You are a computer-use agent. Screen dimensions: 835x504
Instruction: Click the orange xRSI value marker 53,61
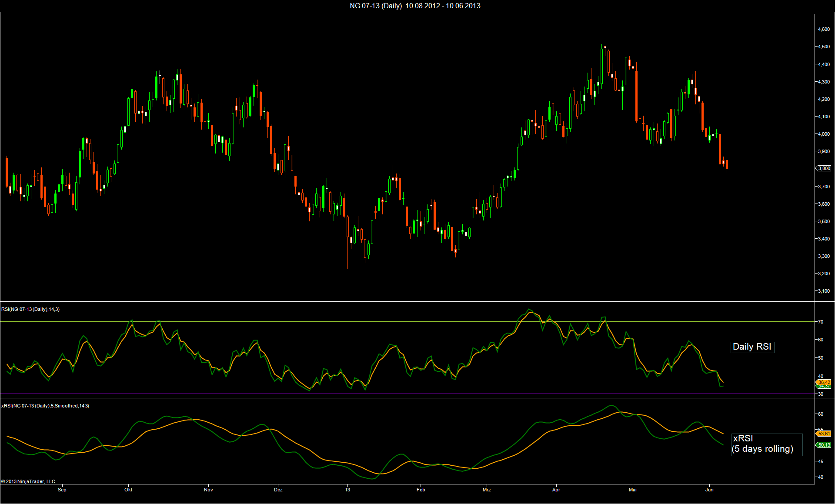pos(824,434)
